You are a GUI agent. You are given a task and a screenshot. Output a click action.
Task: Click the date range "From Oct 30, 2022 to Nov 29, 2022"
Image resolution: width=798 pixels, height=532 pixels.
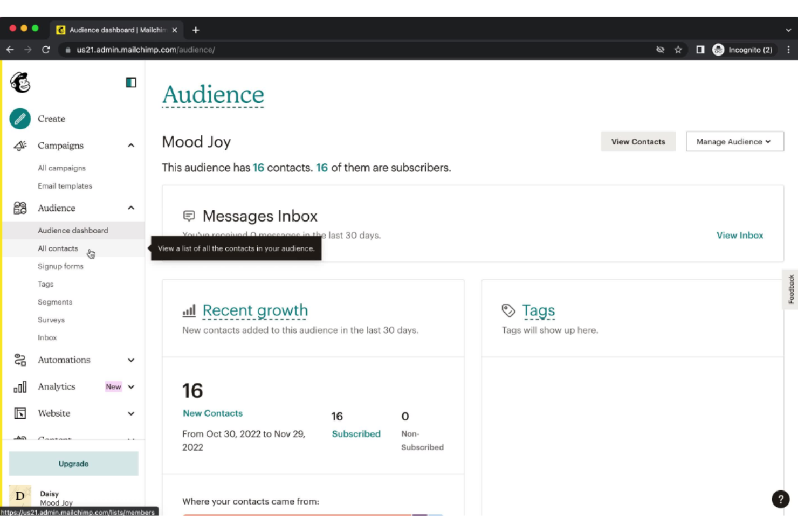[x=244, y=440]
